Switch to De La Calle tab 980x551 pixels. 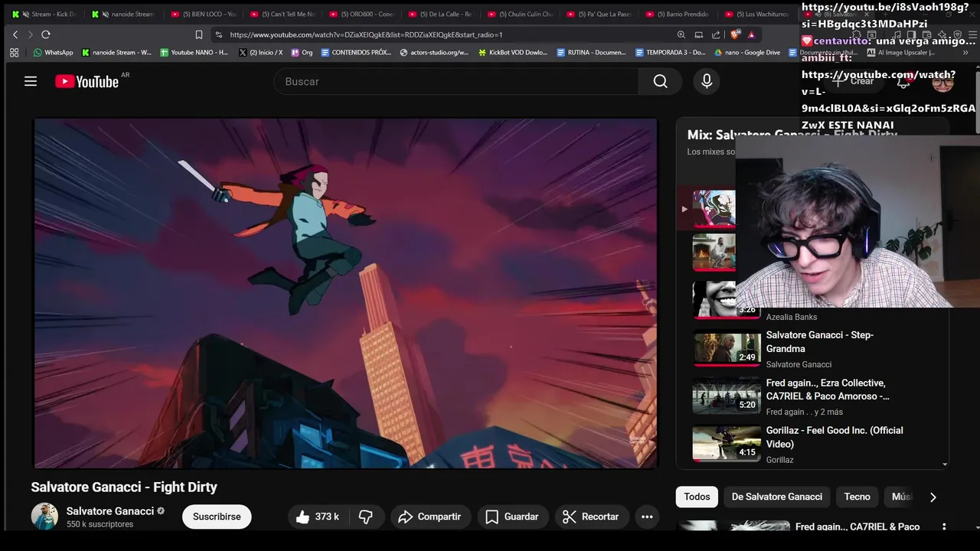(442, 14)
